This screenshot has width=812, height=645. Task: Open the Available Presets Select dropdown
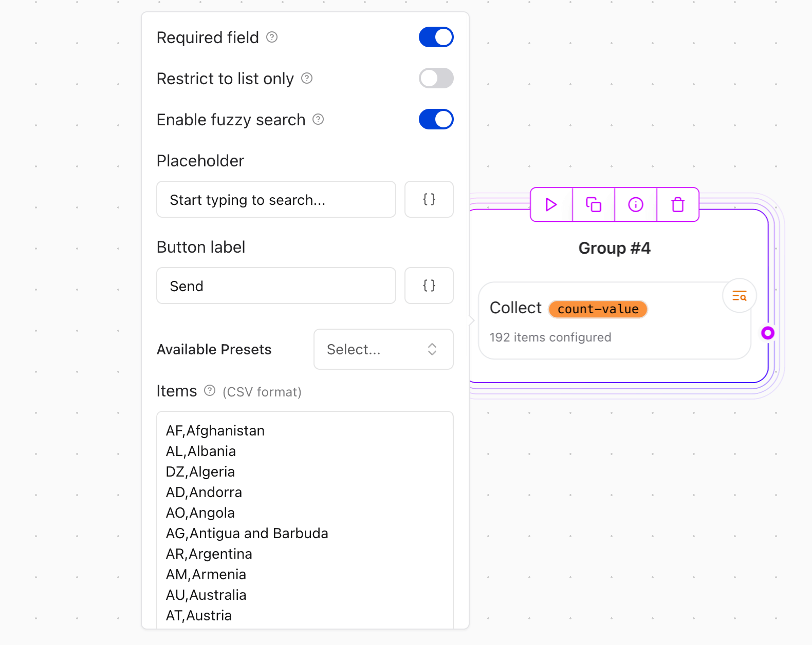(x=383, y=349)
